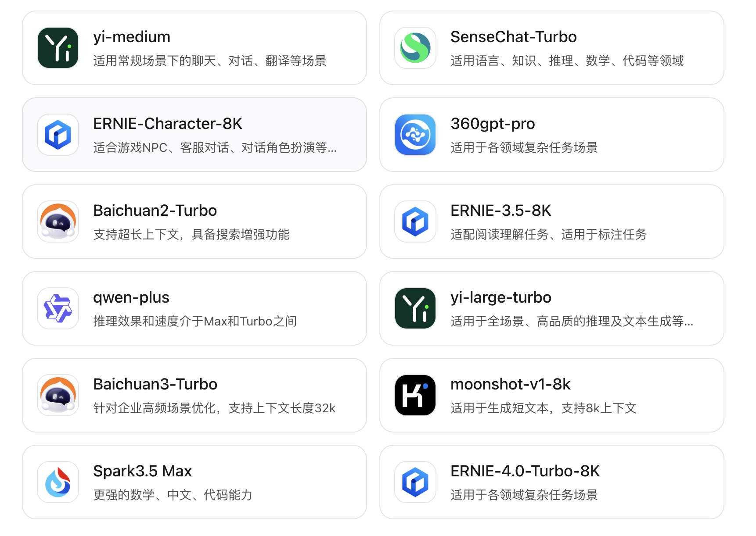Click the Baichuan2-Turbo robot avatar icon
Viewport: 756px width, 536px height.
tap(58, 222)
